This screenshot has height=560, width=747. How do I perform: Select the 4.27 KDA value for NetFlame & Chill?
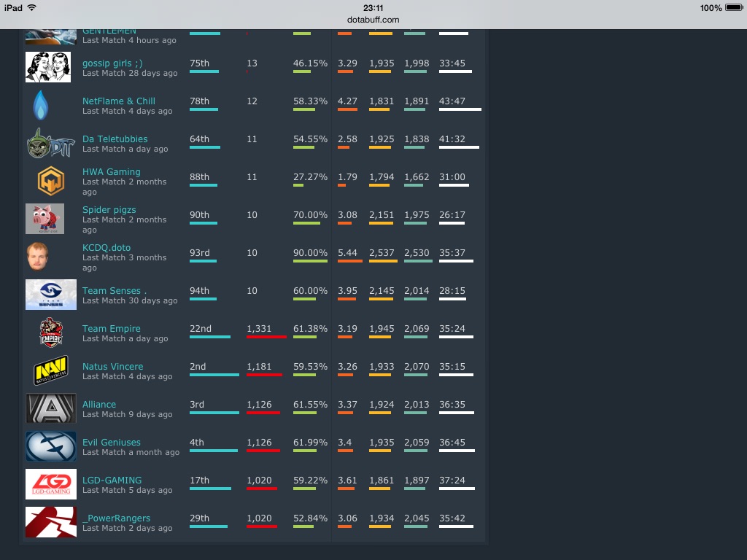(x=347, y=101)
